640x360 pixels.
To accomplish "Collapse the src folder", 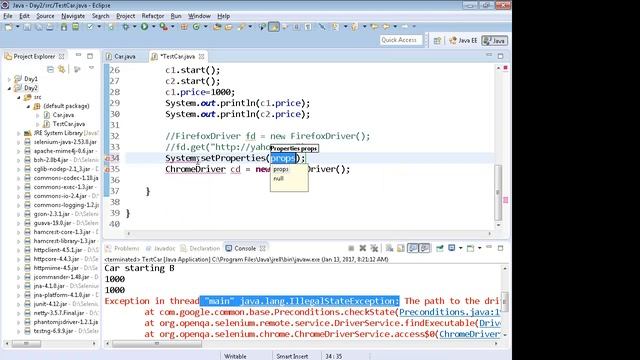I will coord(19,97).
